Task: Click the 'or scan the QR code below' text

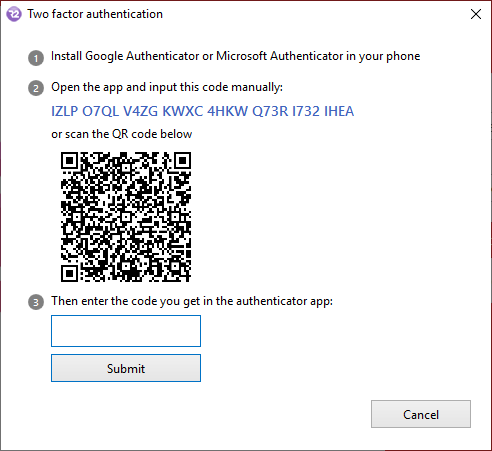Action: [x=122, y=134]
